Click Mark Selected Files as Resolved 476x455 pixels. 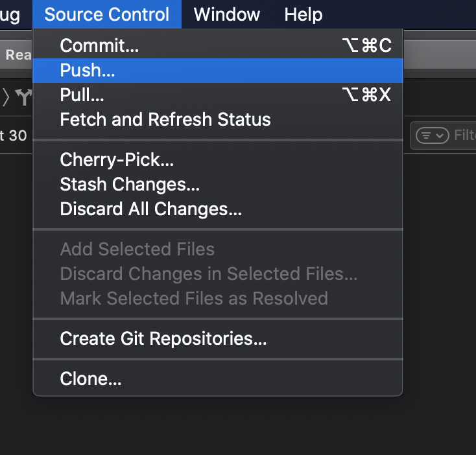[194, 299]
